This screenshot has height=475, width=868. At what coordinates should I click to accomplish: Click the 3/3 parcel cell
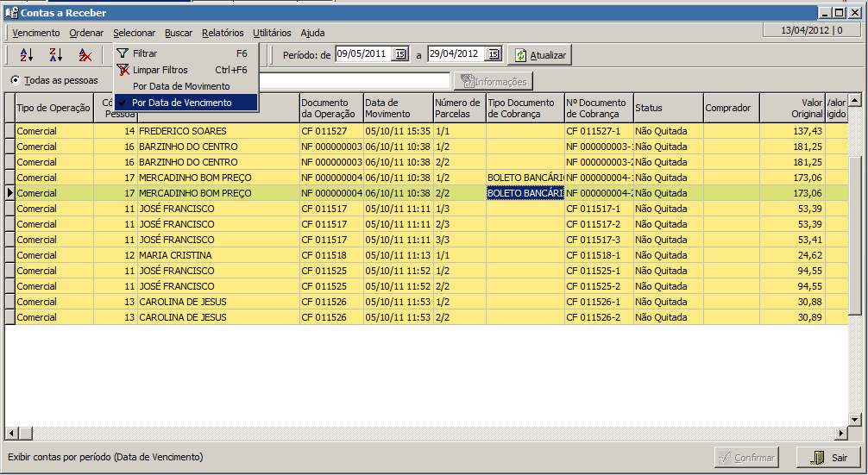click(x=460, y=240)
